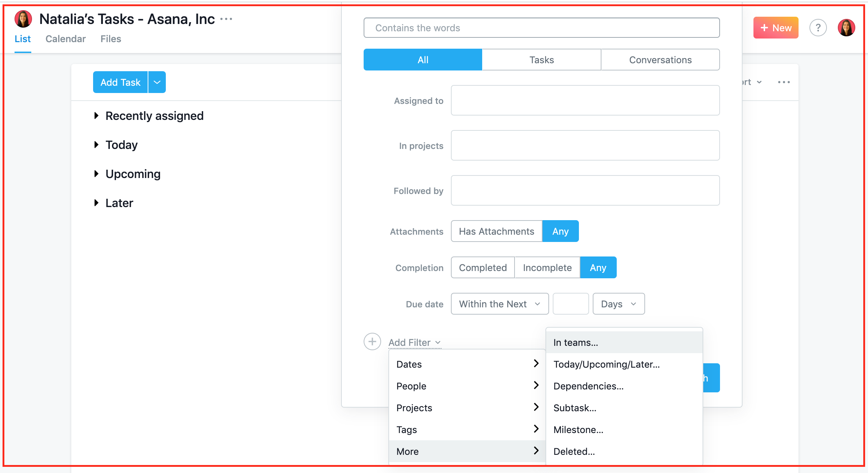868x473 pixels.
Task: Set Completion filter to Completed
Action: [483, 267]
